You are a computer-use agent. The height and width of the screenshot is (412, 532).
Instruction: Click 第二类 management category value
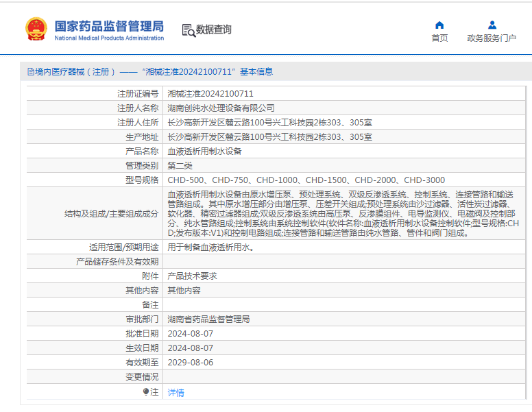point(180,166)
